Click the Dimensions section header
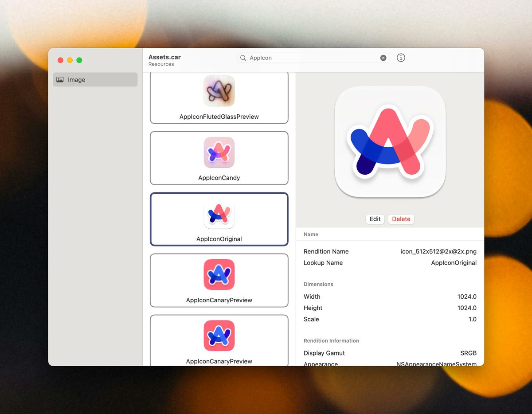Screen dimensions: 532x414 [x=318, y=284]
